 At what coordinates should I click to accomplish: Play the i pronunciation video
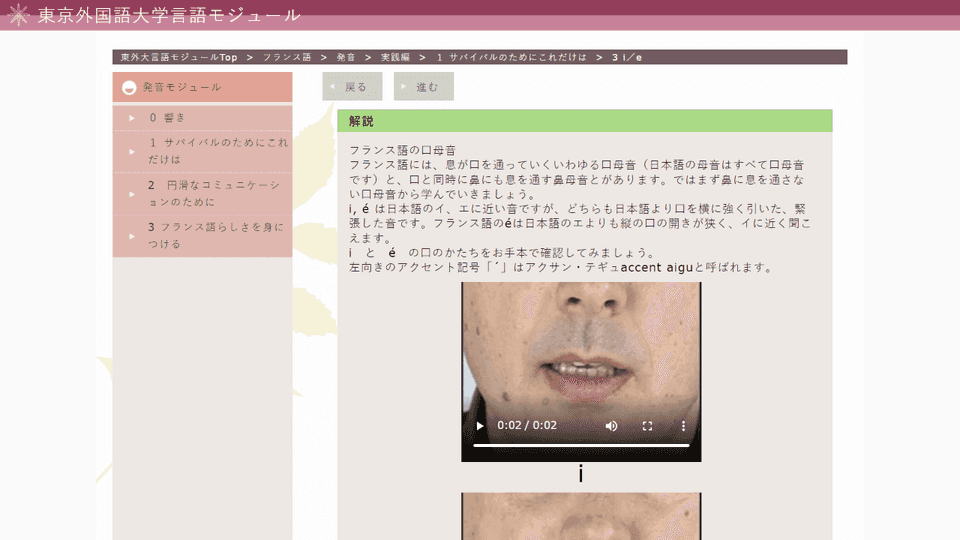480,426
